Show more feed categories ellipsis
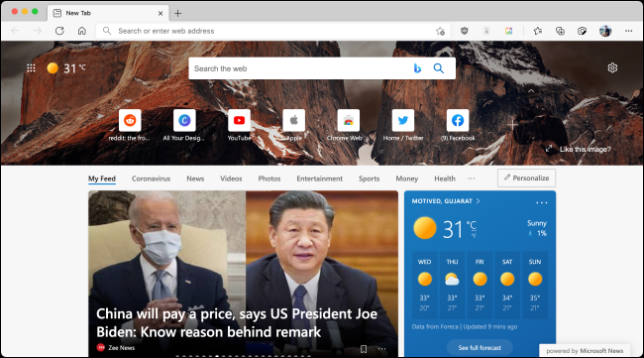 coord(472,179)
